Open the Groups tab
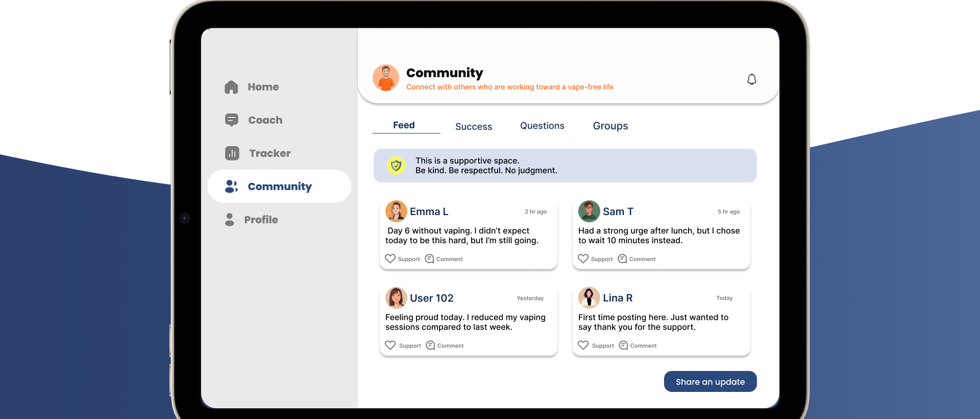 [610, 126]
